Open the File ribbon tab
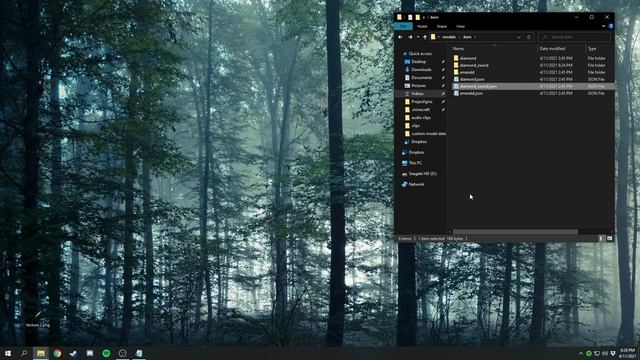 403,26
